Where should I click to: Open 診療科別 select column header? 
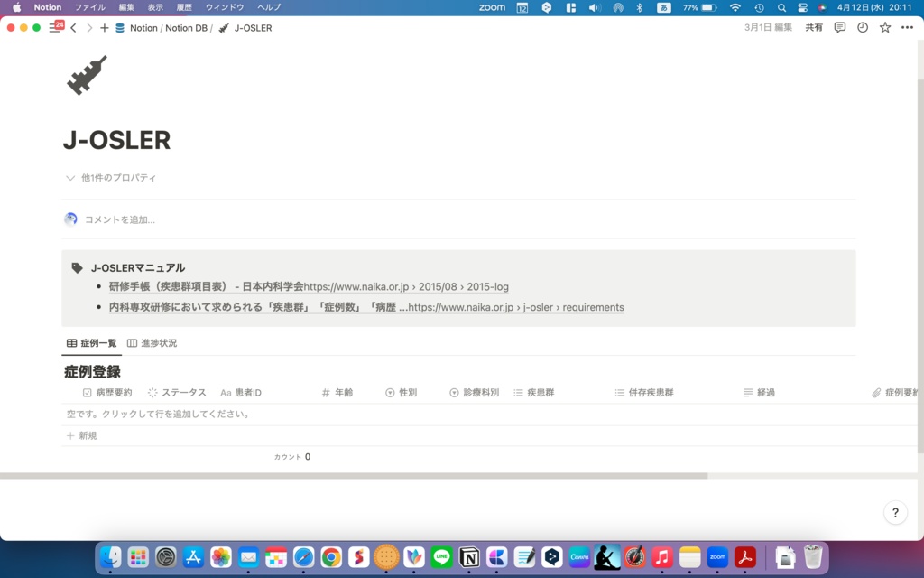point(474,393)
